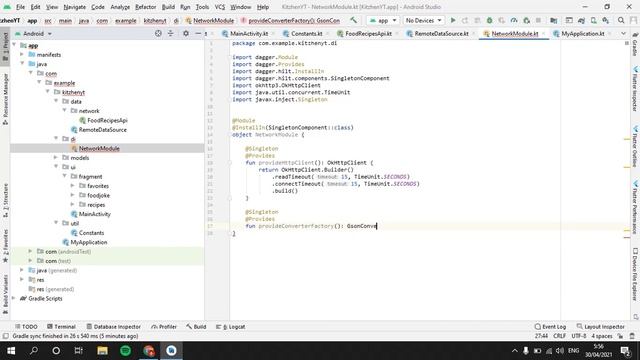Screen dimensions: 640x360
Task: Open AVD Manager icon in toolbar
Action: (593, 20)
